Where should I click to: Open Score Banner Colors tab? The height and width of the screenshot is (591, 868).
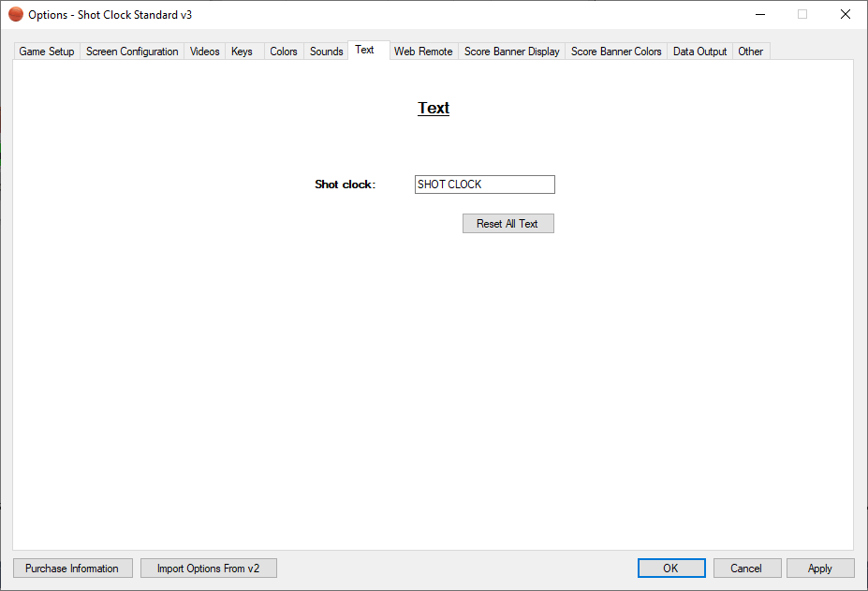click(x=616, y=52)
